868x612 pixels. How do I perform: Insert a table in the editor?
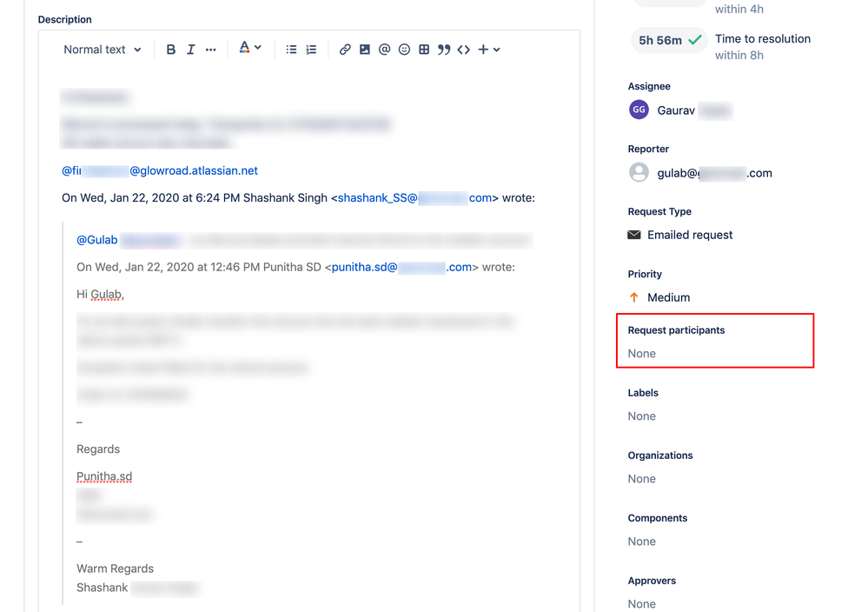coord(423,50)
